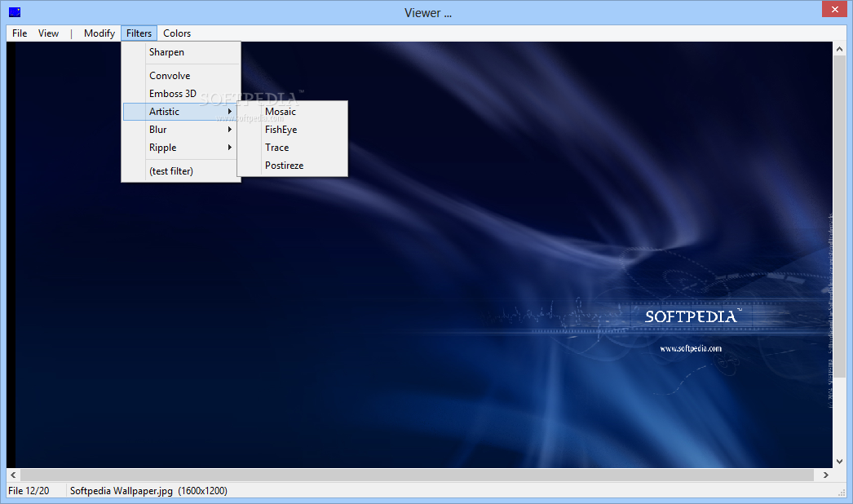Select the Emboss 3D filter
Image resolution: width=853 pixels, height=504 pixels.
click(182, 94)
